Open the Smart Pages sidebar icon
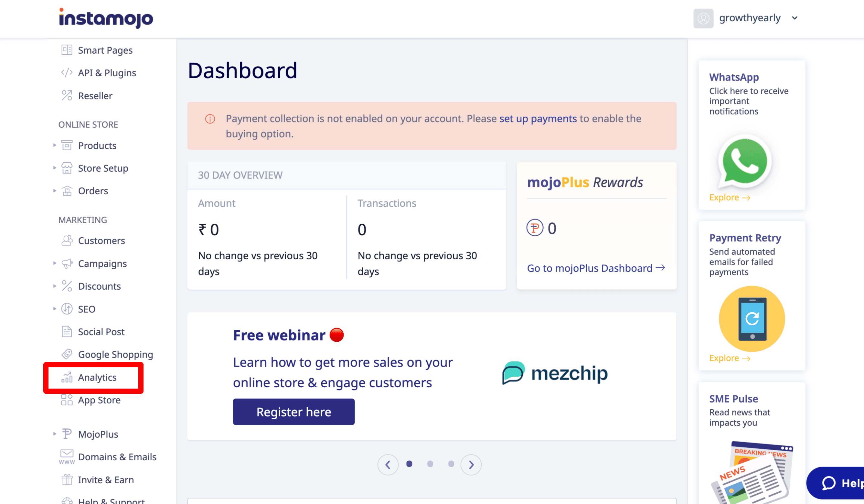The image size is (864, 504). (67, 50)
